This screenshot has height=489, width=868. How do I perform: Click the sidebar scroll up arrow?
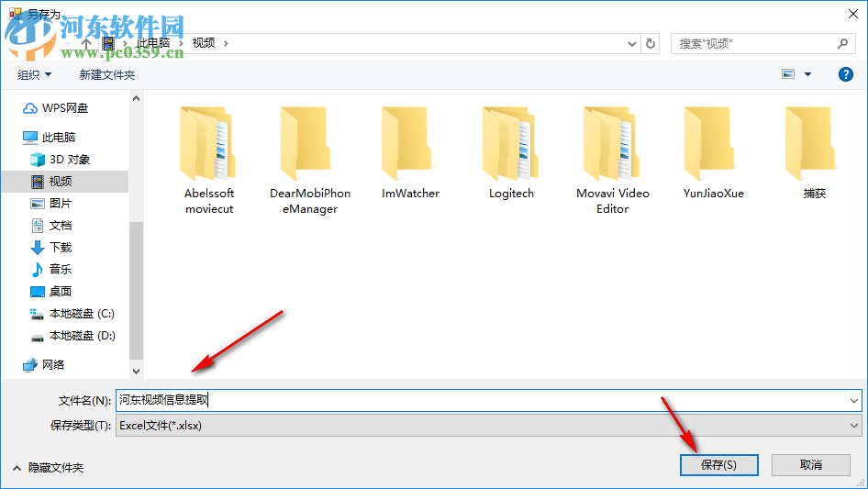[136, 98]
